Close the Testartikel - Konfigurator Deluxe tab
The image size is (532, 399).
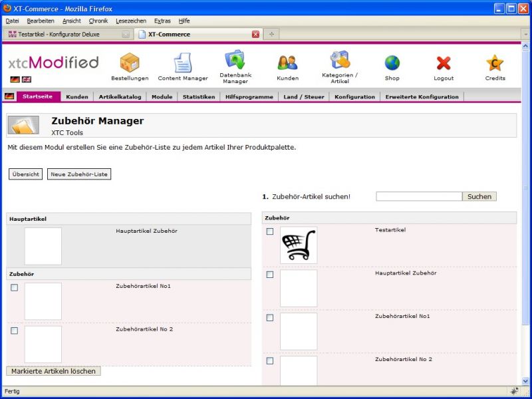[126, 35]
